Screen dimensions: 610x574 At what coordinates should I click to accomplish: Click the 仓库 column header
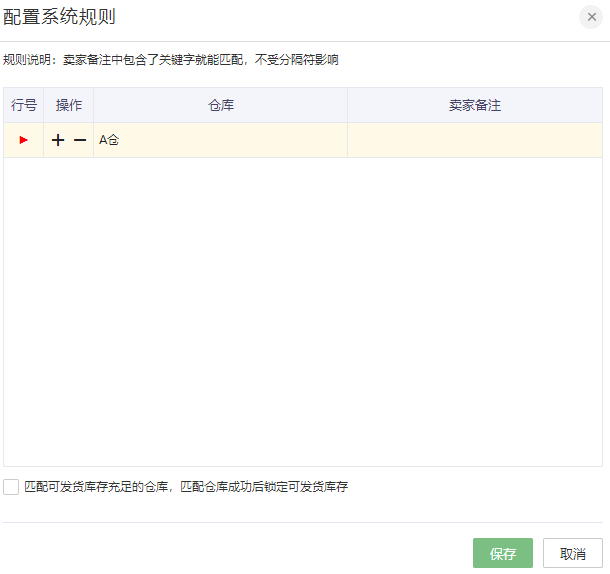click(x=220, y=105)
